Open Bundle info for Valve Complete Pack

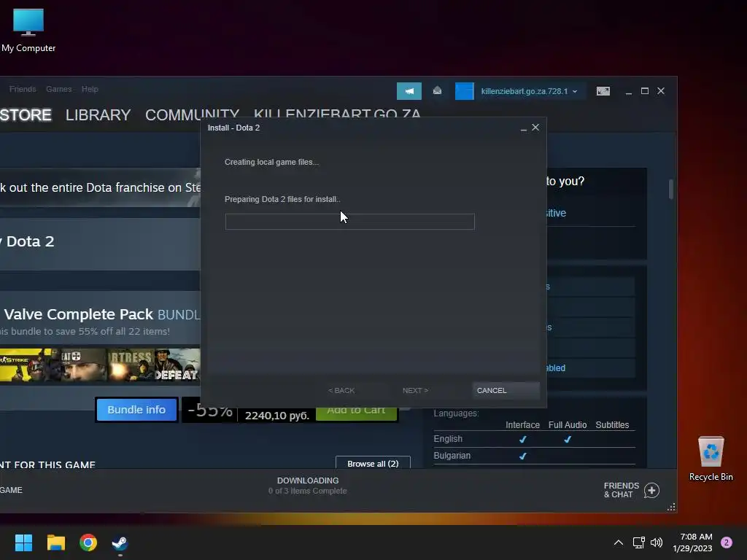click(136, 410)
